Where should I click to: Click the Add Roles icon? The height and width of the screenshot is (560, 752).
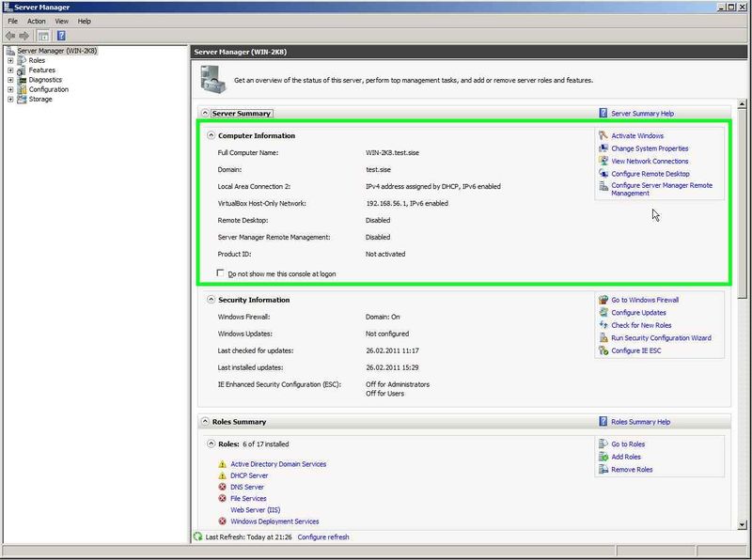pyautogui.click(x=603, y=457)
